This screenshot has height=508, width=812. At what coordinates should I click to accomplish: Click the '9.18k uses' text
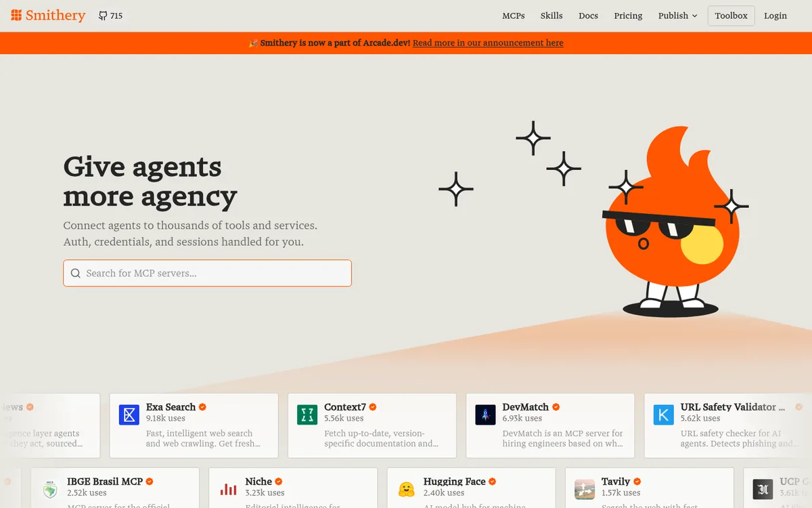coord(166,419)
